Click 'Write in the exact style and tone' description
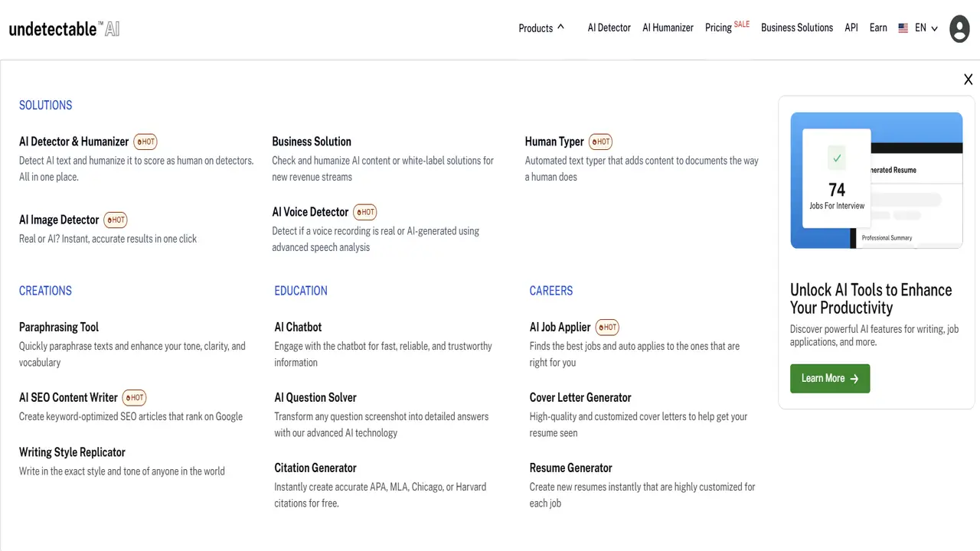The height and width of the screenshot is (551, 980). [x=122, y=471]
